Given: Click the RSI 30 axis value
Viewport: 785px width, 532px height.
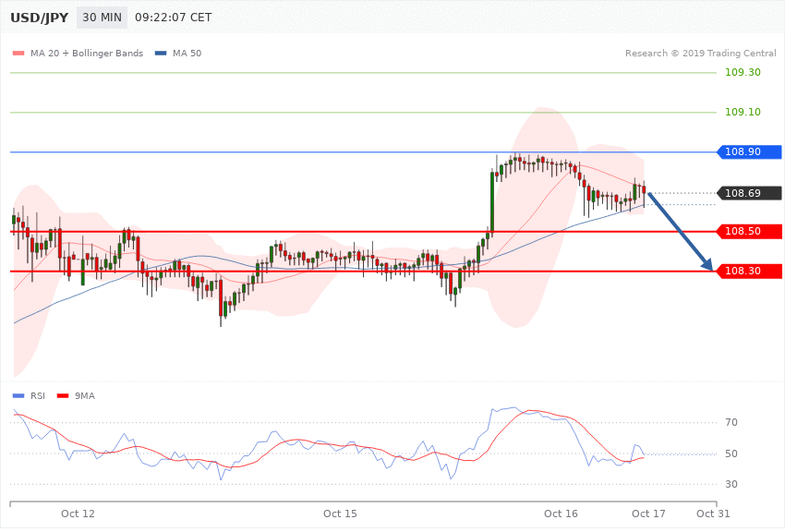Looking at the screenshot, I should [731, 485].
